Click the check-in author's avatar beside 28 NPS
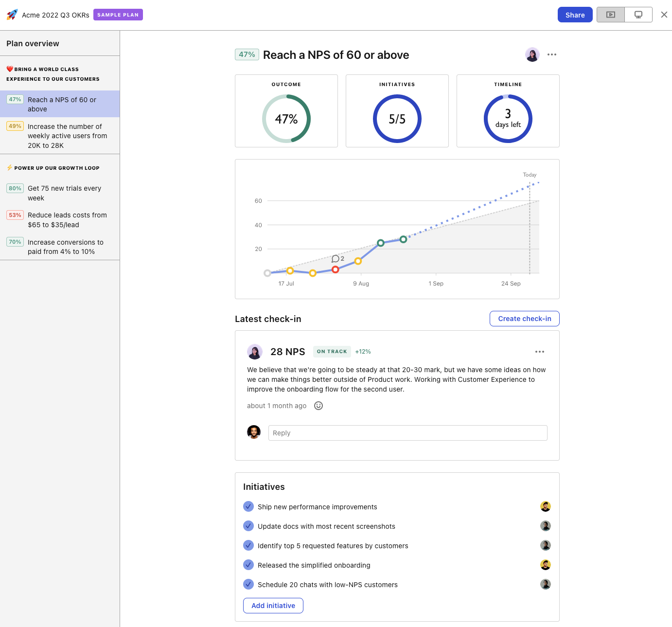 255,352
